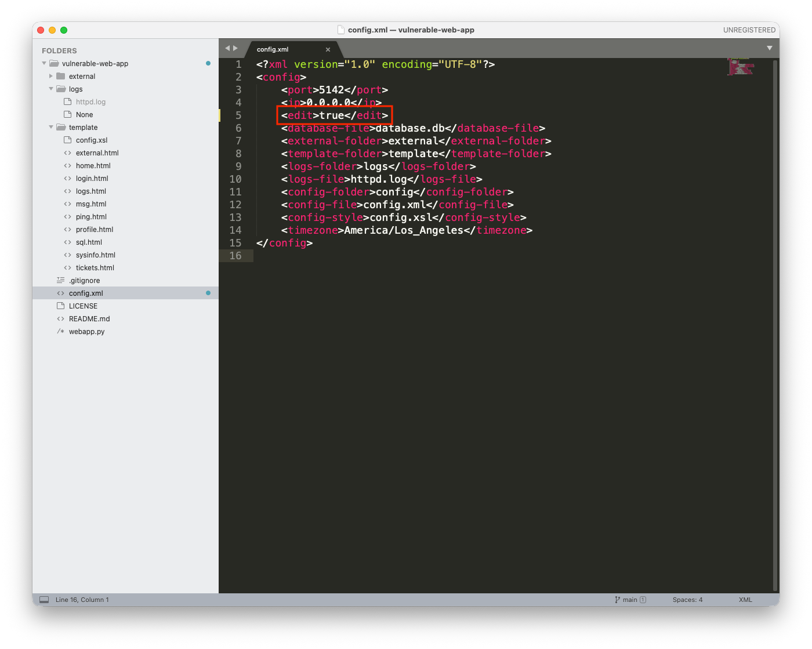Open the .gitignore file in sidebar

pos(84,281)
